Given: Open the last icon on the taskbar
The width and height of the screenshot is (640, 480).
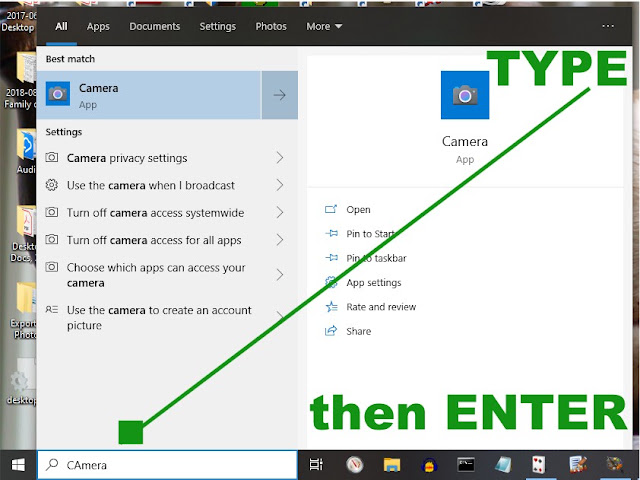Looking at the screenshot, I should click(614, 464).
